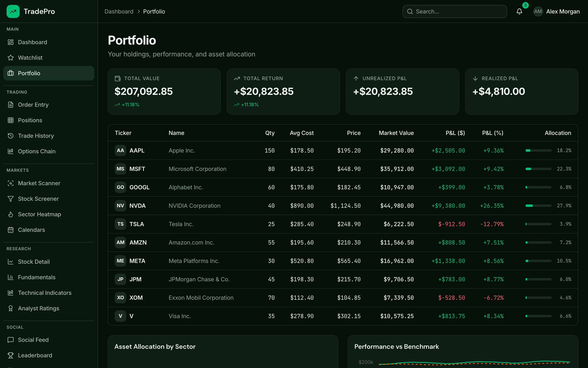Click the Options Chain candlestick icon
This screenshot has height=368, width=588.
pos(10,151)
